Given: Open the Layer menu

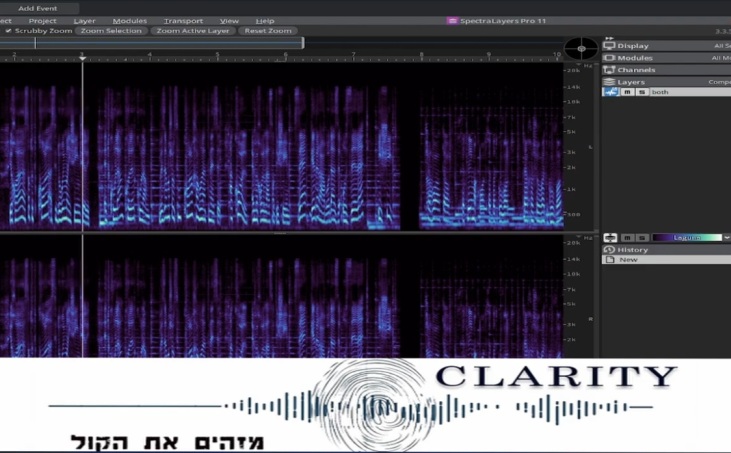Looking at the screenshot, I should point(85,20).
